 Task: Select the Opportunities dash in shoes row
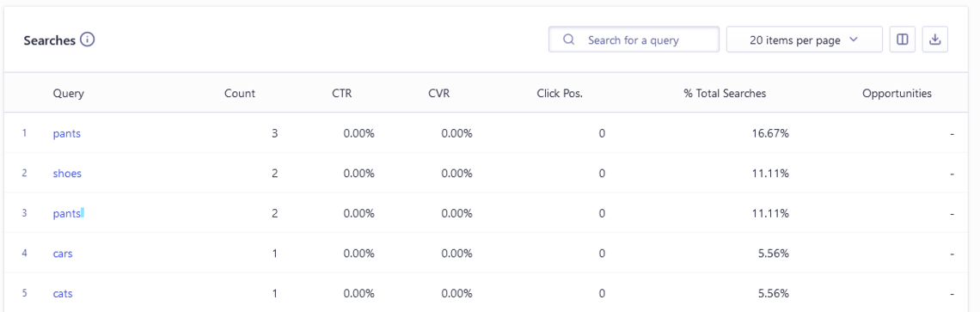[x=952, y=174]
